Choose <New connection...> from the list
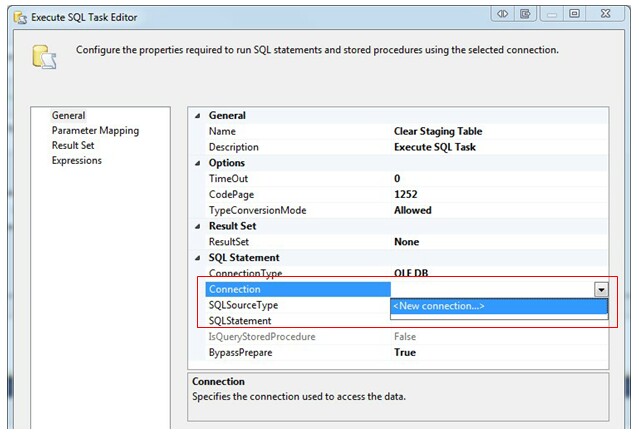Screen dimensions: 639x439 point(439,306)
